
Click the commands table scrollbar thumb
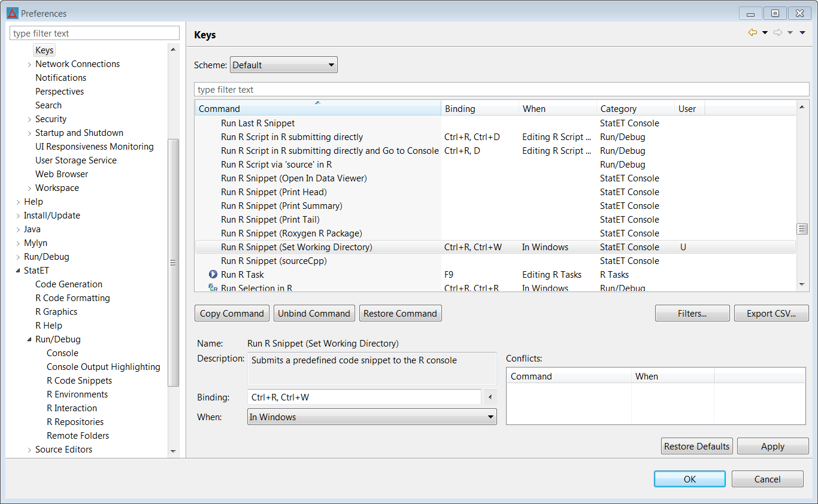pos(802,229)
